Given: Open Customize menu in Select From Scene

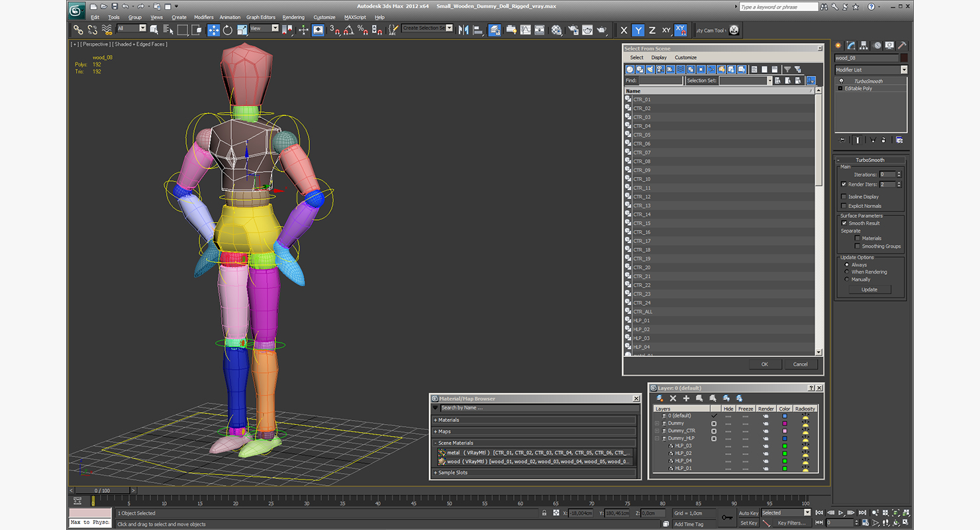Looking at the screenshot, I should [x=685, y=58].
